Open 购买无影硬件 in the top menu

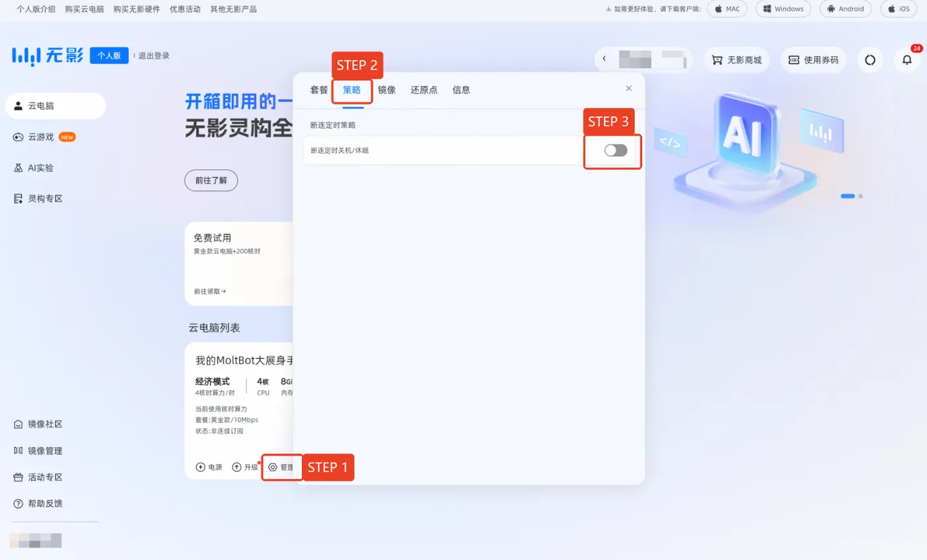coord(136,9)
